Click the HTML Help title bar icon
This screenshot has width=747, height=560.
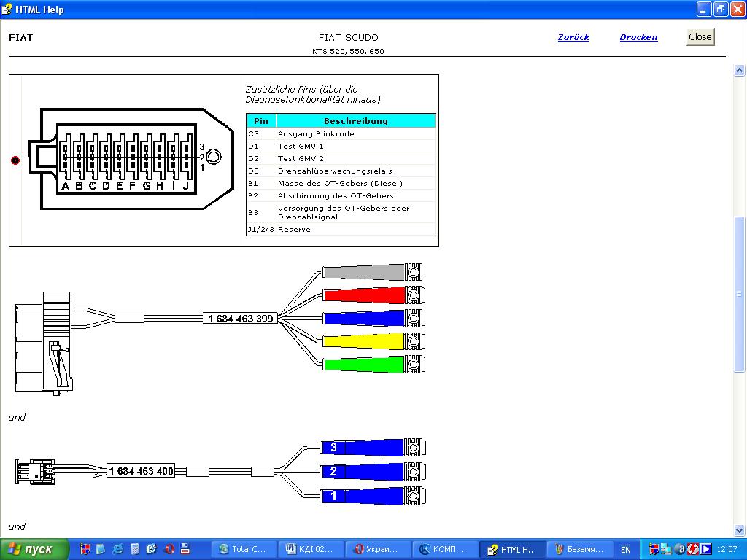point(7,9)
